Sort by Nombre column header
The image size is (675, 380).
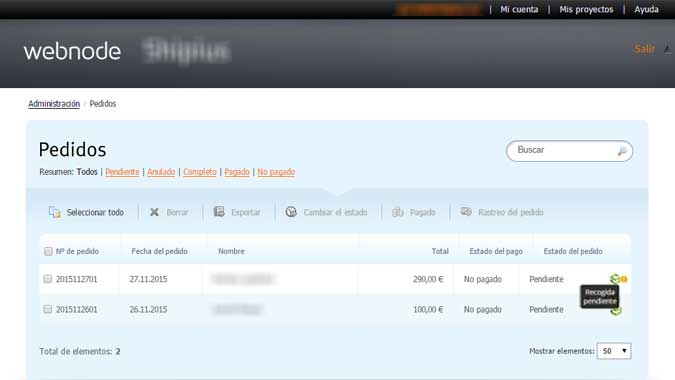coord(231,251)
